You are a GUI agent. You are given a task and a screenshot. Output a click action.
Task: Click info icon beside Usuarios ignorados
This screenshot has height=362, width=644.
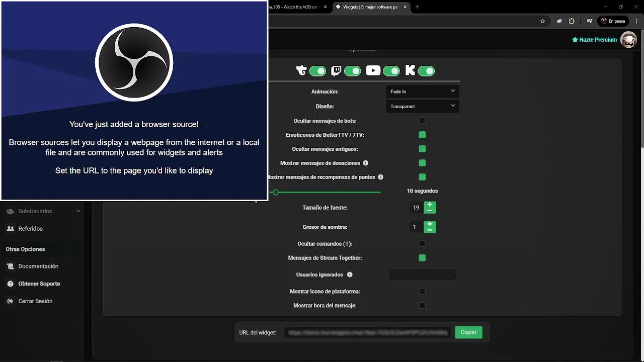click(x=350, y=275)
